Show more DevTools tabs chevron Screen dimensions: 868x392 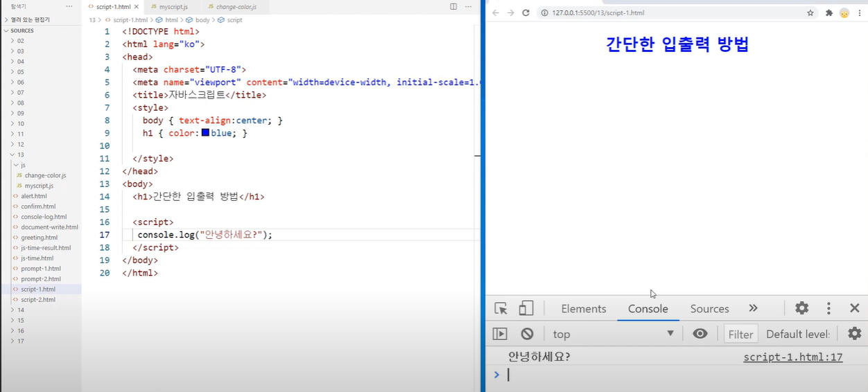coord(753,308)
